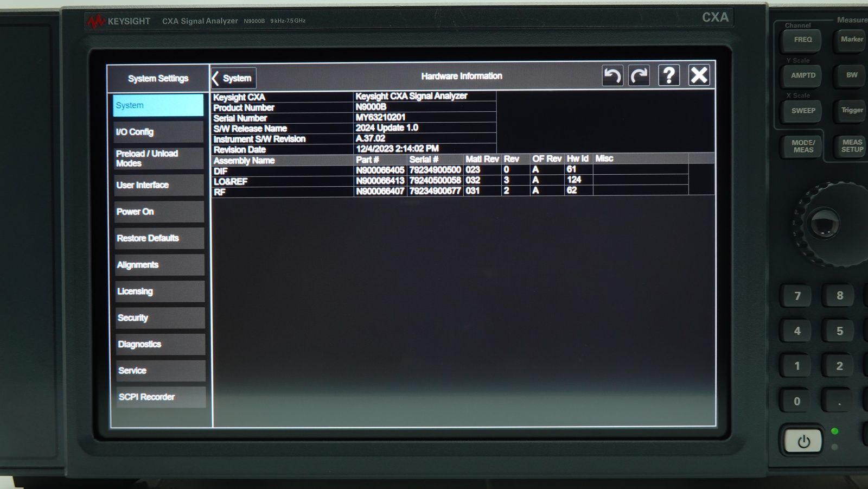868x489 pixels.
Task: Push the FREQ hardware key
Action: click(x=802, y=40)
